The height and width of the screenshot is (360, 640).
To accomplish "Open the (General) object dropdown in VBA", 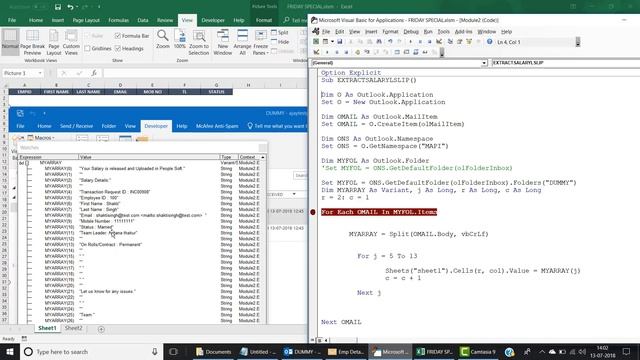I will (x=484, y=63).
